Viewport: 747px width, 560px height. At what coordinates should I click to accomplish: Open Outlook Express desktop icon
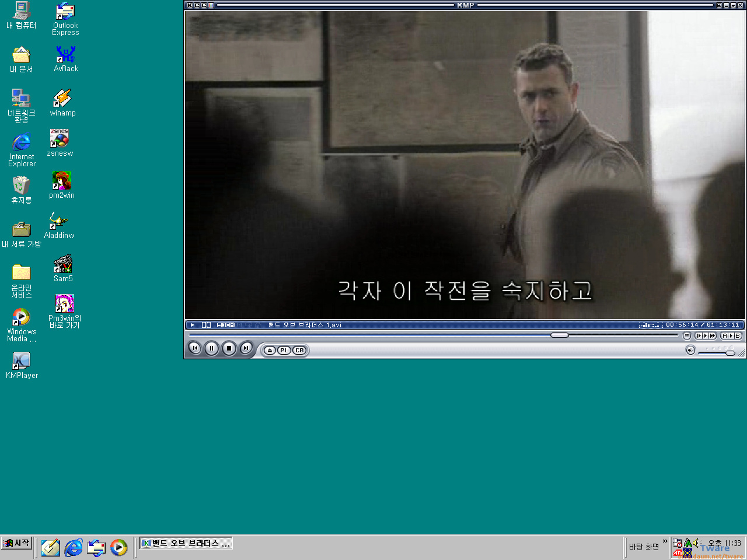(65, 19)
